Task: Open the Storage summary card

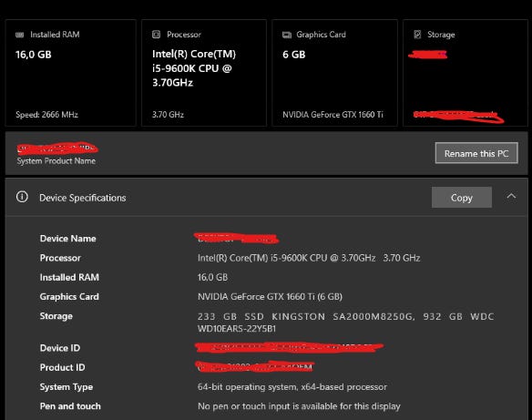Action: tap(465, 73)
